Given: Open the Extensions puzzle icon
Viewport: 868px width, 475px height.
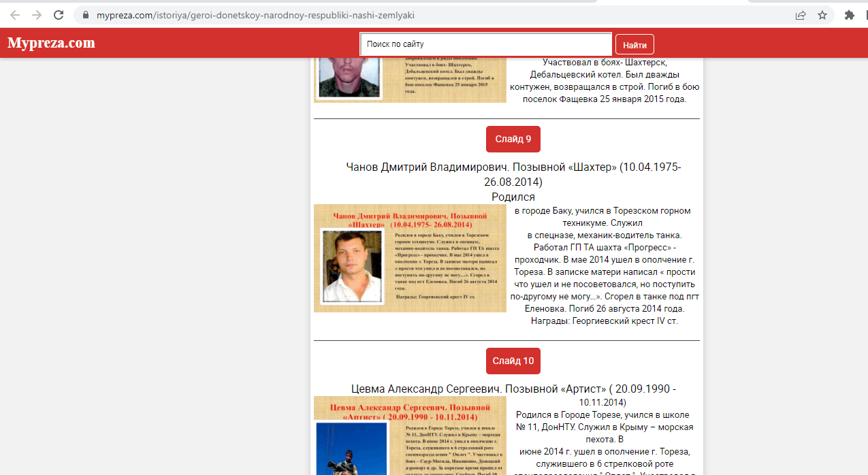Looking at the screenshot, I should [x=850, y=15].
